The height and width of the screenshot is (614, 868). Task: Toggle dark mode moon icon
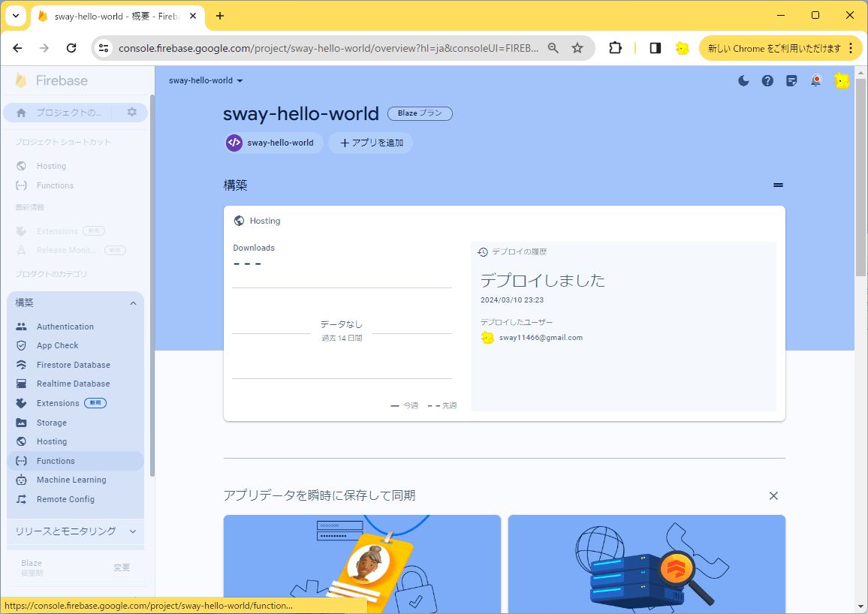click(x=743, y=81)
